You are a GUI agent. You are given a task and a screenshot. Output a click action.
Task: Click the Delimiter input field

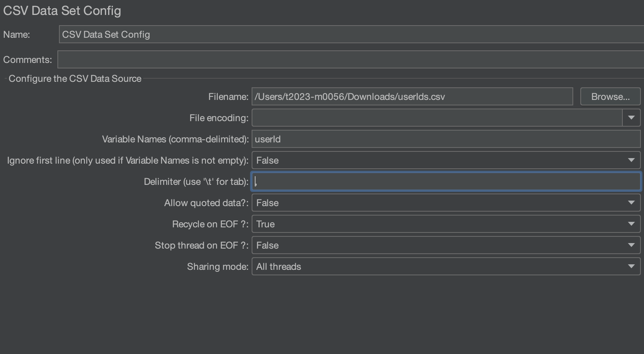click(446, 182)
